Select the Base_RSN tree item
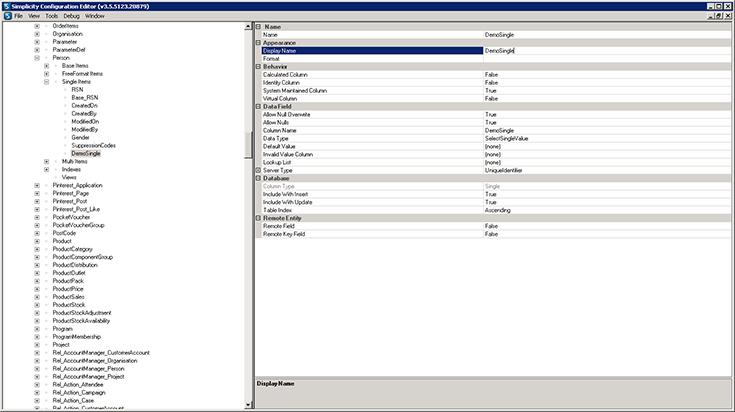This screenshot has width=735, height=412. click(85, 97)
